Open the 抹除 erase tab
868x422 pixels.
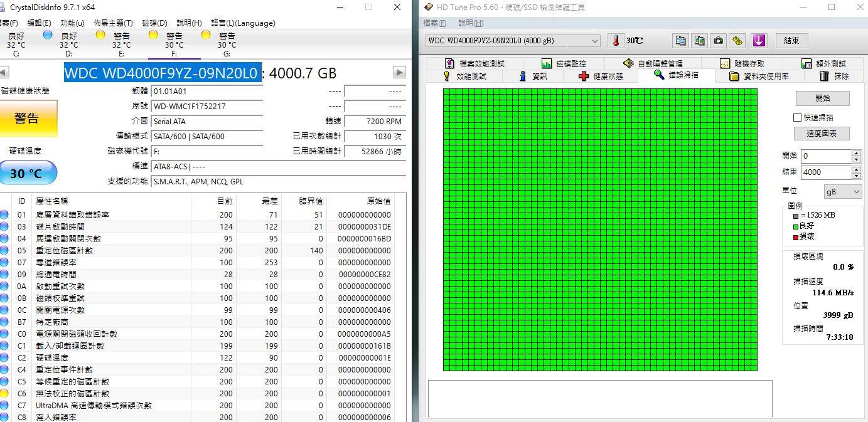835,76
